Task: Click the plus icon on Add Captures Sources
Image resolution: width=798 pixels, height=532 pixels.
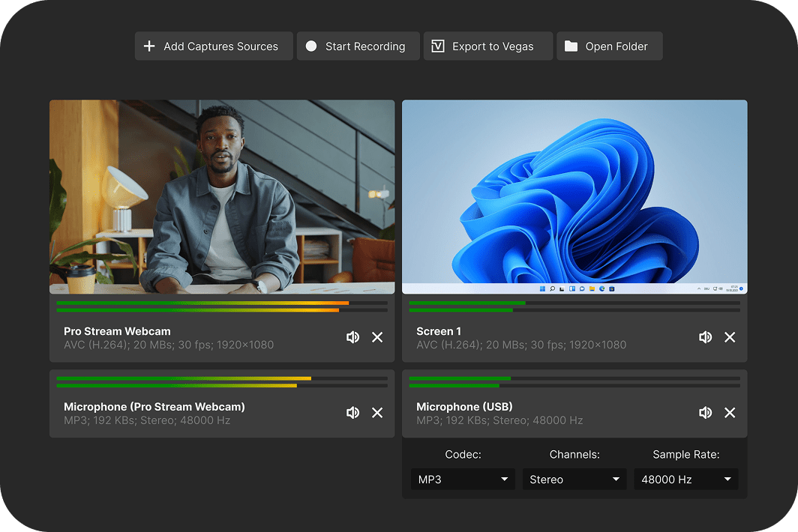Action: (149, 46)
